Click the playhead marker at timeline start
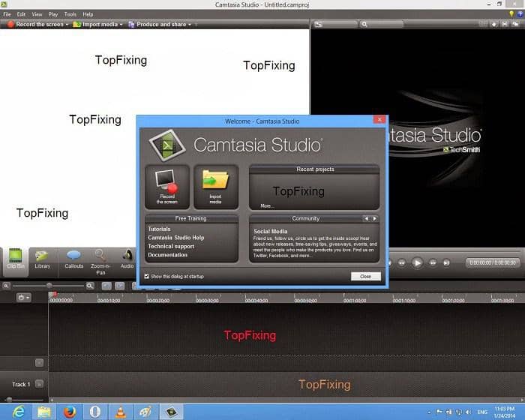 [x=52, y=295]
